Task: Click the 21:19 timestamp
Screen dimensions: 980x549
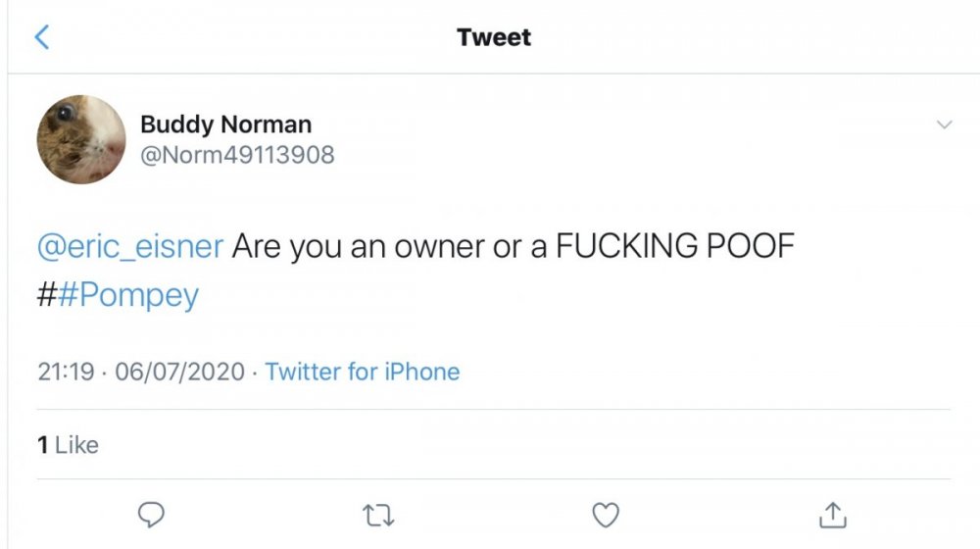Action: pyautogui.click(x=66, y=372)
